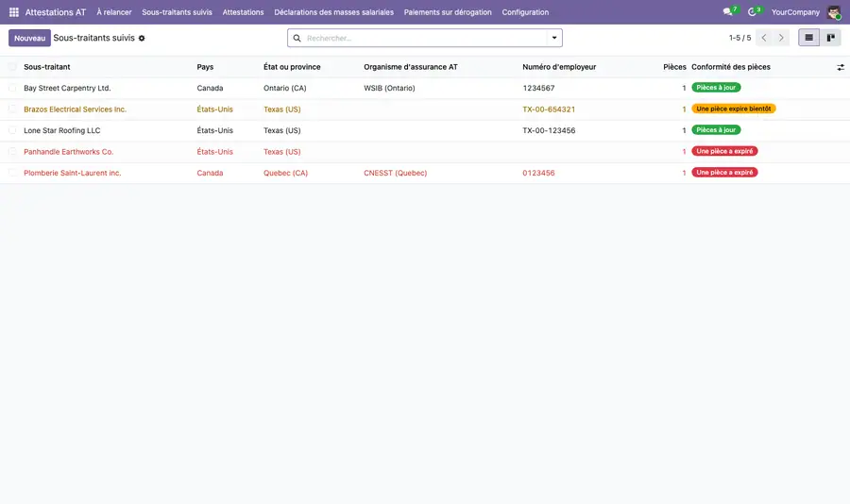This screenshot has height=504, width=850.
Task: Open the gear actions menu beside the title
Action: coord(142,39)
